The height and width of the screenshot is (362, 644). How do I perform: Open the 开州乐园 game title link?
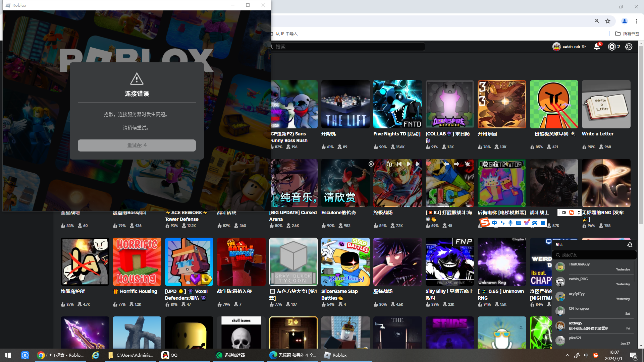[x=487, y=134]
